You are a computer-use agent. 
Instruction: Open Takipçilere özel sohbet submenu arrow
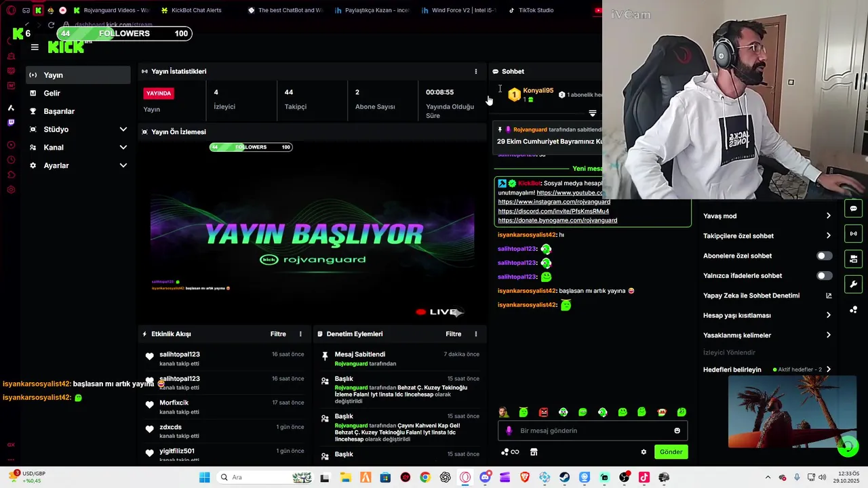[828, 236]
